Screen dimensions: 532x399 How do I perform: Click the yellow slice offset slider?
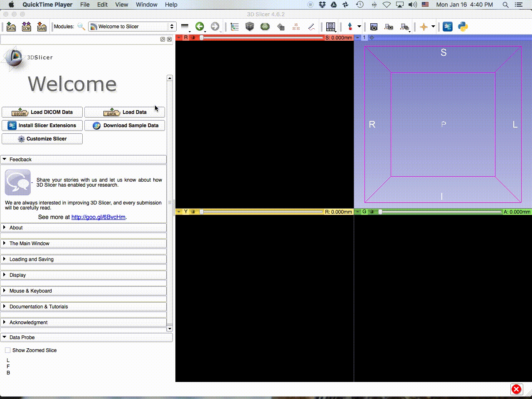click(x=261, y=212)
